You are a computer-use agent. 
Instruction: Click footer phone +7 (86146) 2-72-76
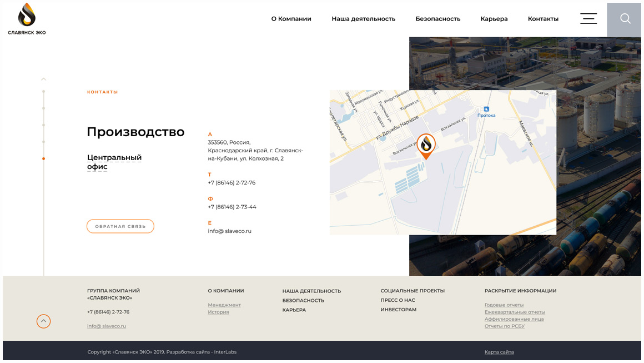(108, 312)
